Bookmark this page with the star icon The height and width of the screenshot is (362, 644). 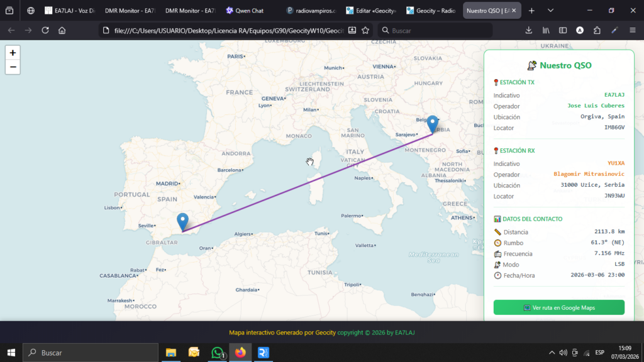click(365, 30)
